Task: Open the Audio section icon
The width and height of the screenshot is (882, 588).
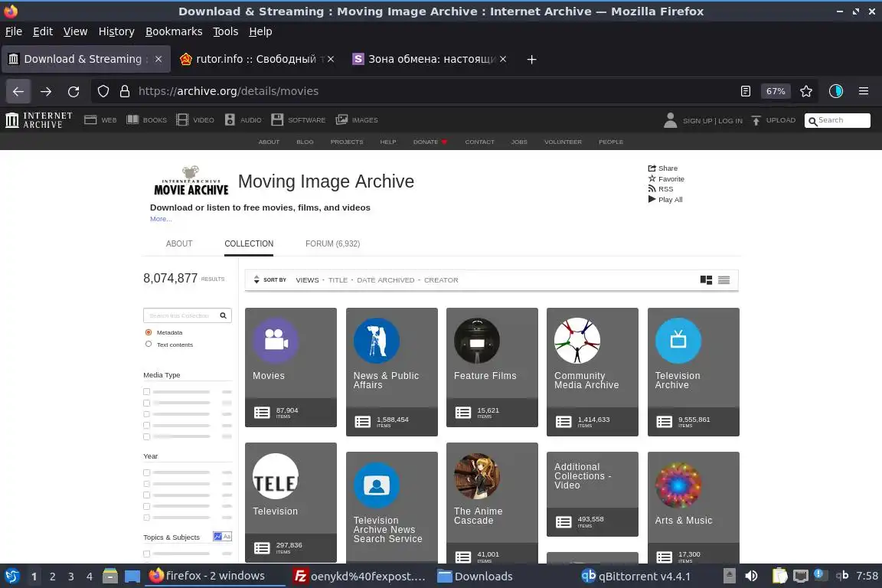Action: tap(230, 120)
